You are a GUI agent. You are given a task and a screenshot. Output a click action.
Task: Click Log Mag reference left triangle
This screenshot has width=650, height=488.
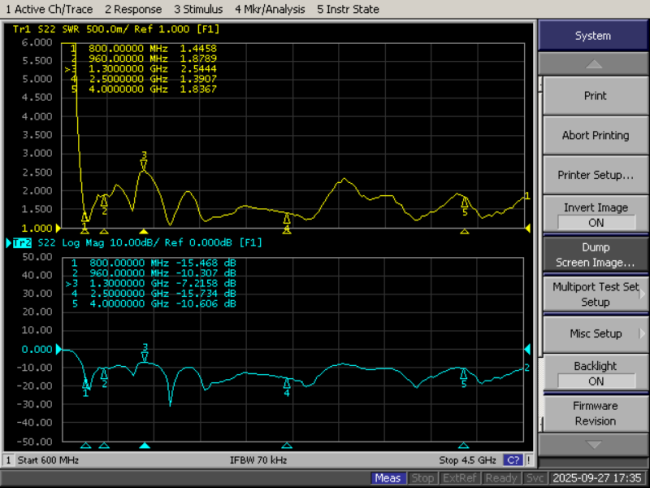tap(59, 349)
